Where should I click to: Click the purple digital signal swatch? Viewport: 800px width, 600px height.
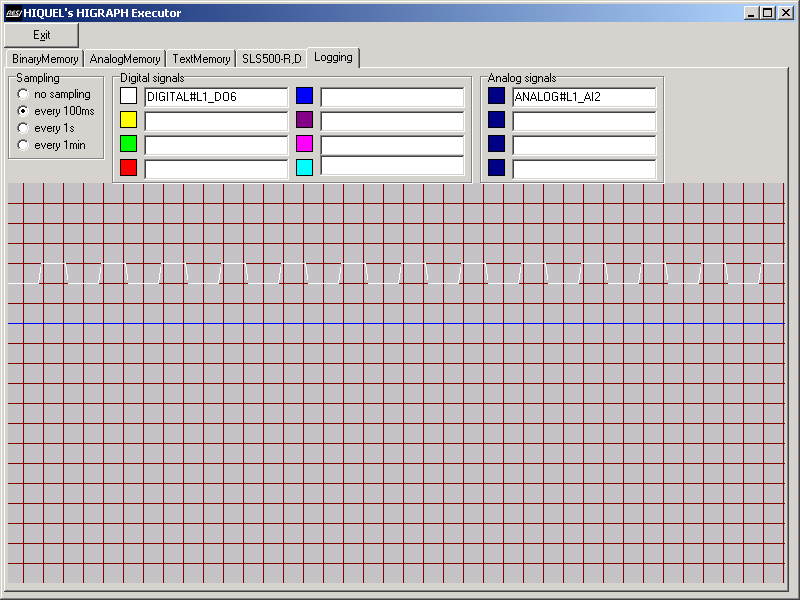305,119
